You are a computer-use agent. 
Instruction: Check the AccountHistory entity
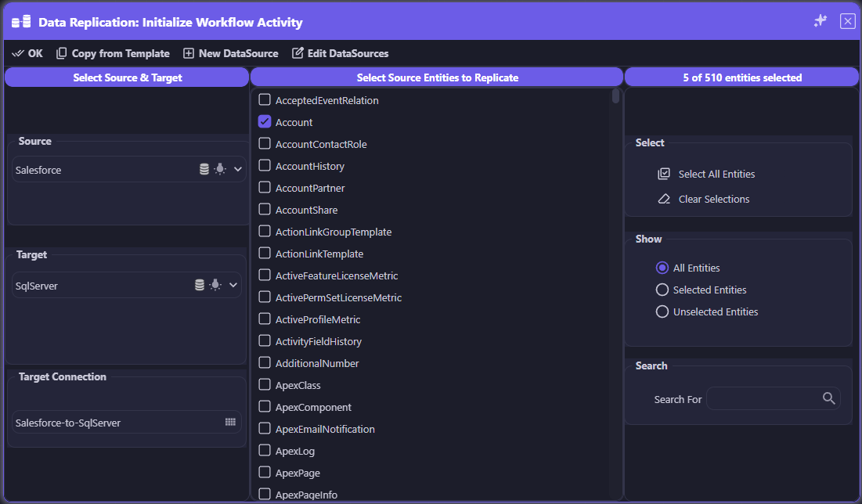coord(265,165)
